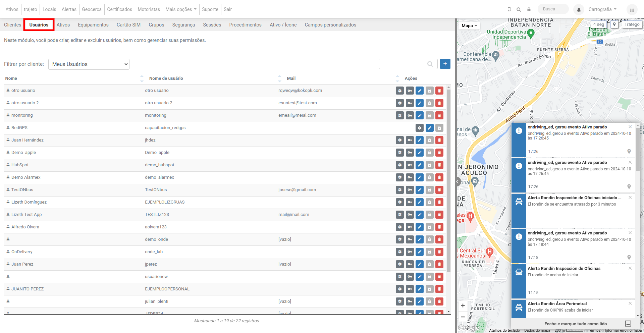Toggle Tráfego layer on map
Screen dimensions: 644x333
632,24
